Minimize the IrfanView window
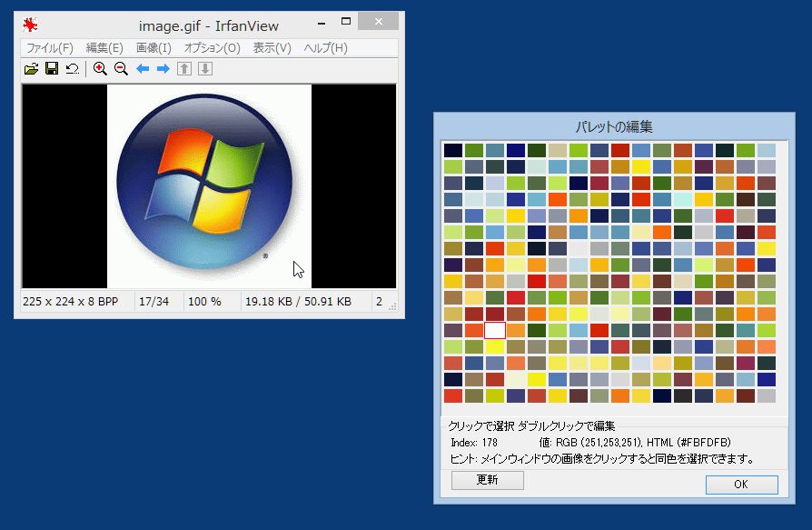Viewport: 812px width, 530px height. (x=322, y=22)
